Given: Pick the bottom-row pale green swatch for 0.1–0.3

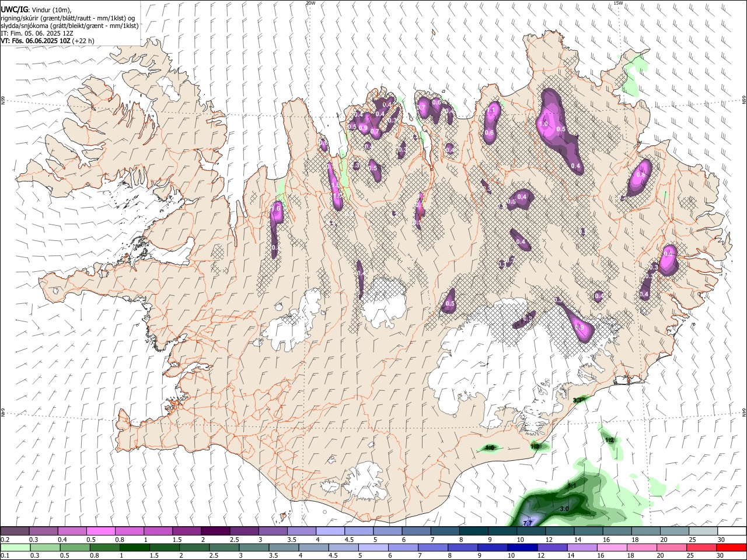Looking at the screenshot, I should click(x=15, y=547).
